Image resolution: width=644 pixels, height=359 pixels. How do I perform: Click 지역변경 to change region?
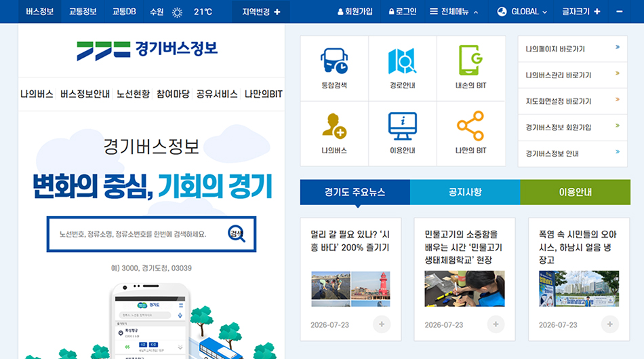[261, 12]
